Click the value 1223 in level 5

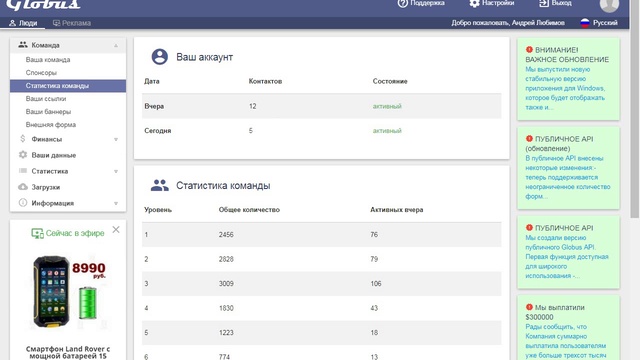pyautogui.click(x=226, y=333)
